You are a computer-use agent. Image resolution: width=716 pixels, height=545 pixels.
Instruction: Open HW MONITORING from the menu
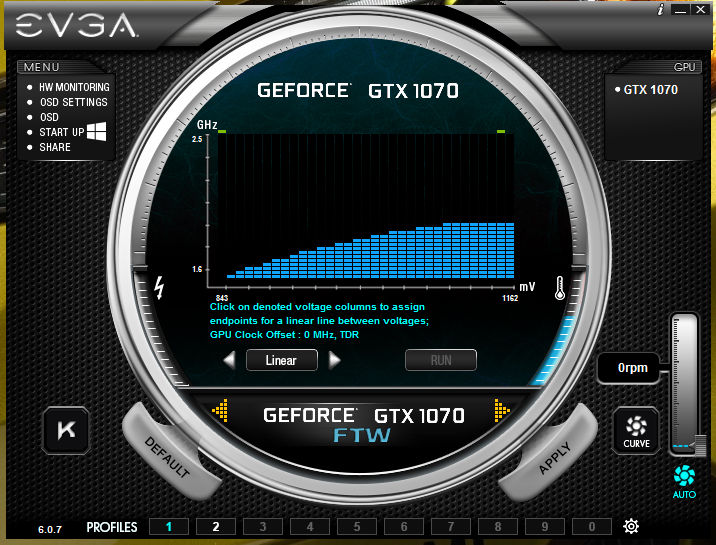74,87
